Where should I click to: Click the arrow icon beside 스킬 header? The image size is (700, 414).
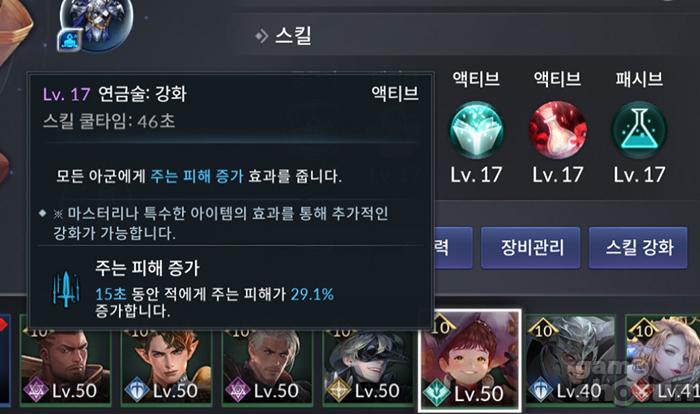click(x=262, y=36)
